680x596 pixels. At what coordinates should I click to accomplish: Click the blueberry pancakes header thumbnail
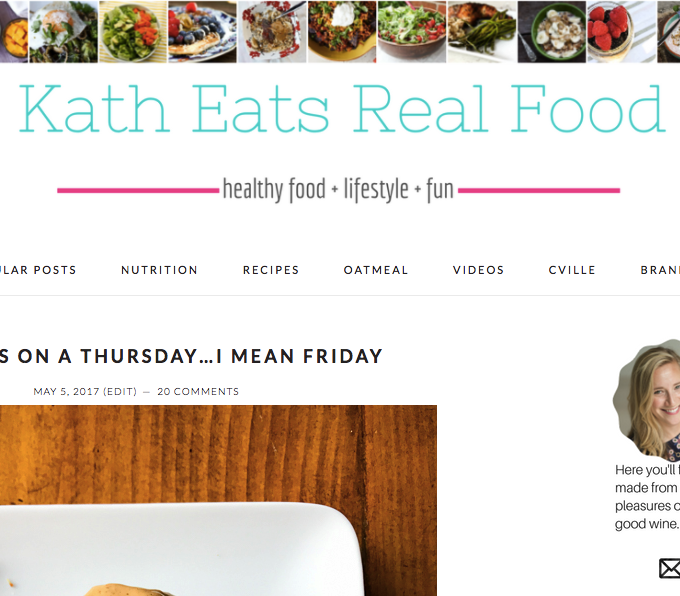tap(203, 32)
